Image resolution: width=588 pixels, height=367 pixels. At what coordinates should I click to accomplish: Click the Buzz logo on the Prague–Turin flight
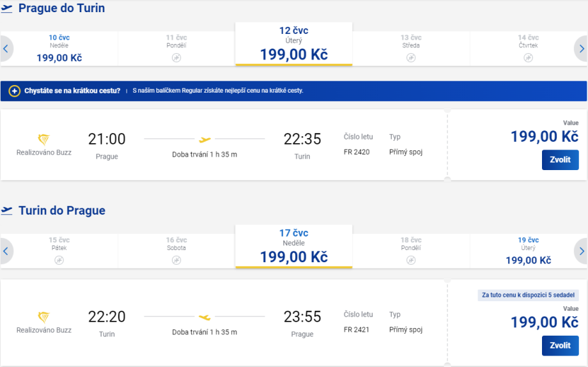(44, 139)
